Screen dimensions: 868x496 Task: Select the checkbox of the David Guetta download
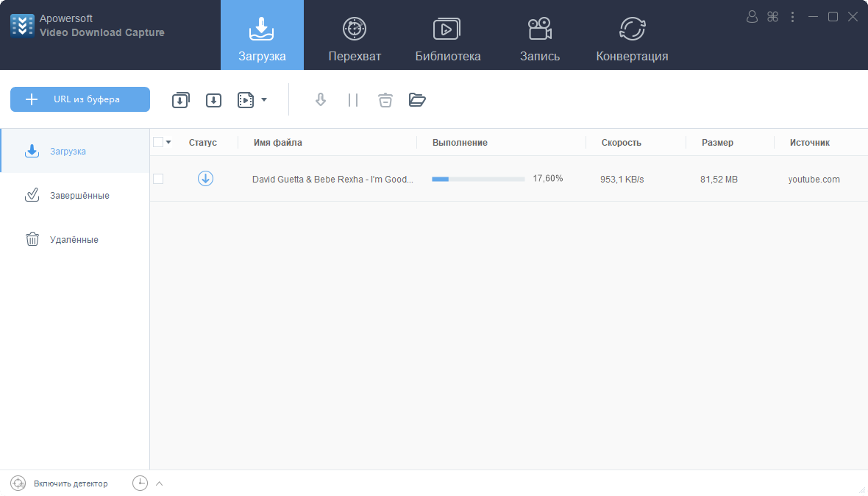coord(158,178)
